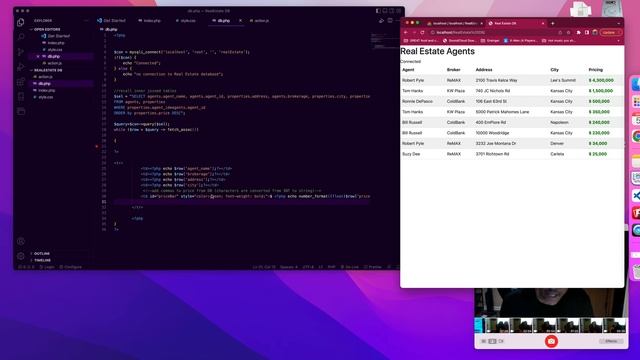640x360 pixels.
Task: Open Finder from the Dock
Action: pos(636,84)
